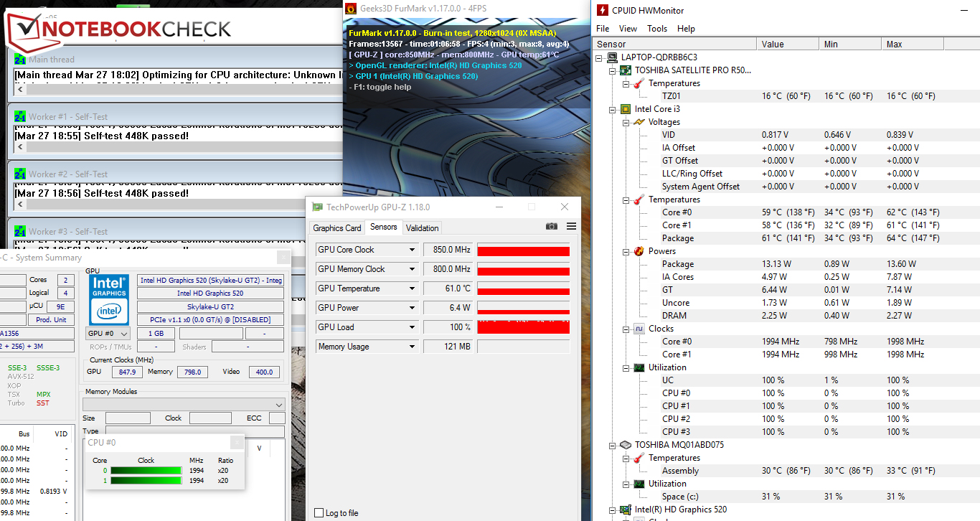This screenshot has width=980, height=521.
Task: Open HWMonitor View menu
Action: pyautogui.click(x=628, y=29)
